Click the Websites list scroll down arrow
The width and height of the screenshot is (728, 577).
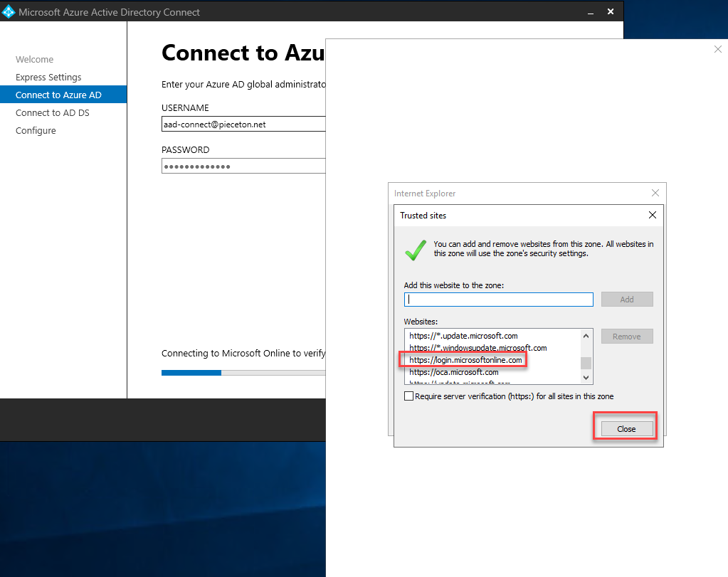(x=586, y=377)
